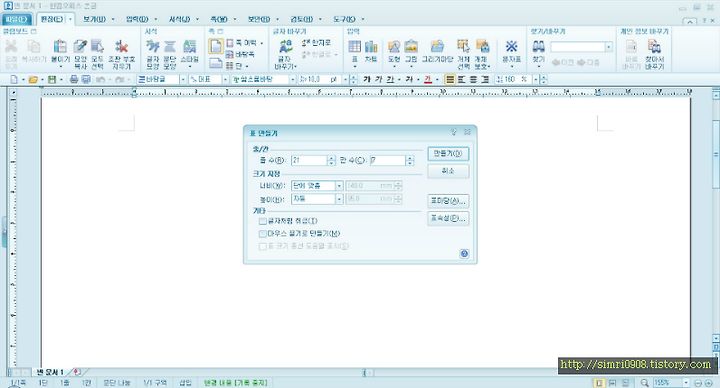Screen dimensions: 720x388
Task: Click the 개체 보호 (object protect) icon
Action: (x=482, y=46)
